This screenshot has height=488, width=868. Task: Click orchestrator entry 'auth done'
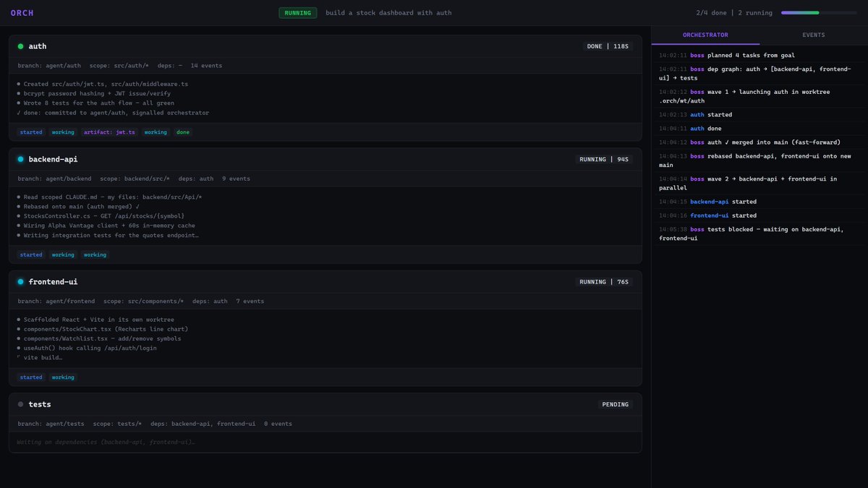759,128
